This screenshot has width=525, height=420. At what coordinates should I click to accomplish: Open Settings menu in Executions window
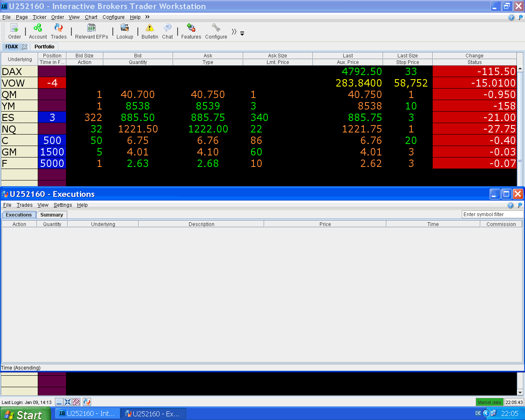[63, 205]
